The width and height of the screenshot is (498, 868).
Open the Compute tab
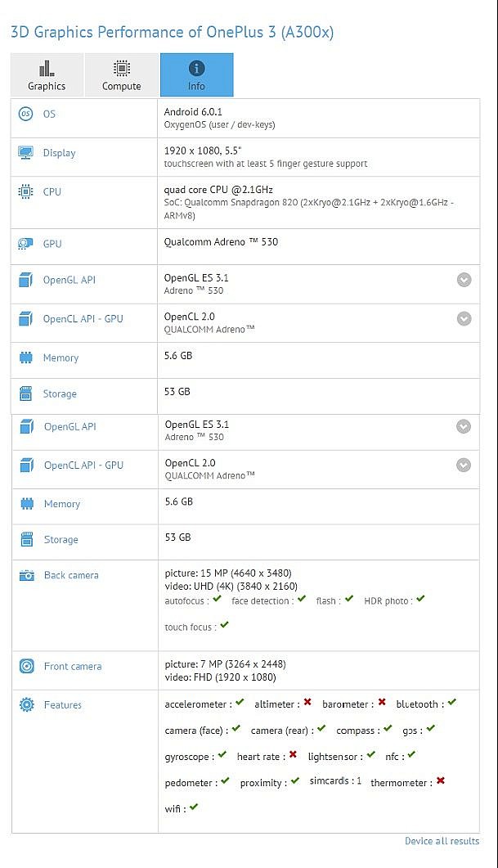122,75
